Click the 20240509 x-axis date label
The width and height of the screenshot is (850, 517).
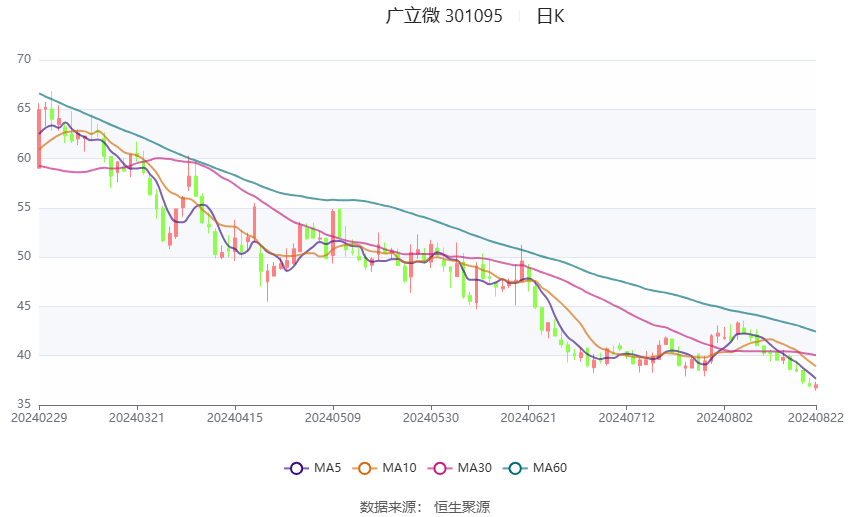[x=333, y=418]
